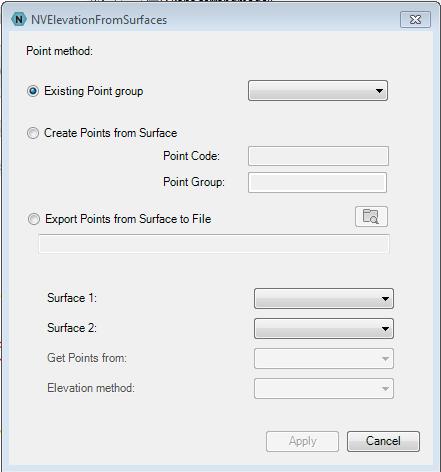Screen dimensions: 441x472
Task: Click the N application icon in title bar
Action: (x=19, y=19)
